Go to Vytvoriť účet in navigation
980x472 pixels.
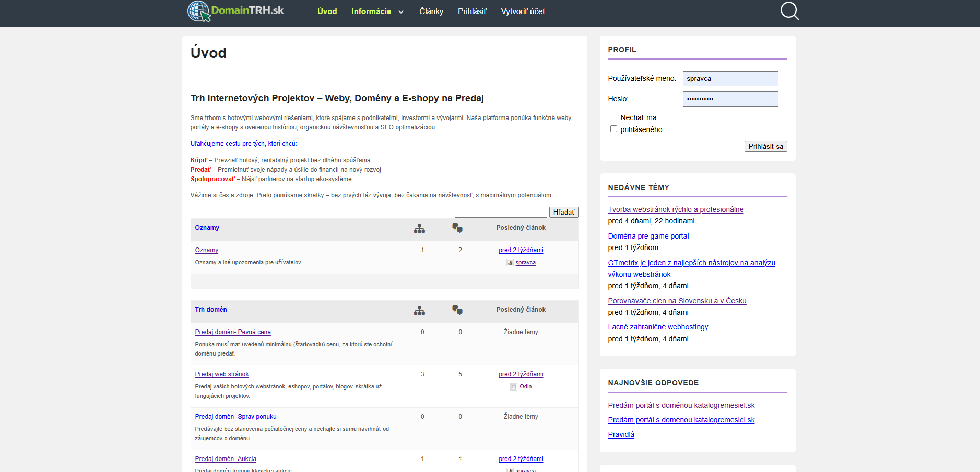(x=523, y=11)
